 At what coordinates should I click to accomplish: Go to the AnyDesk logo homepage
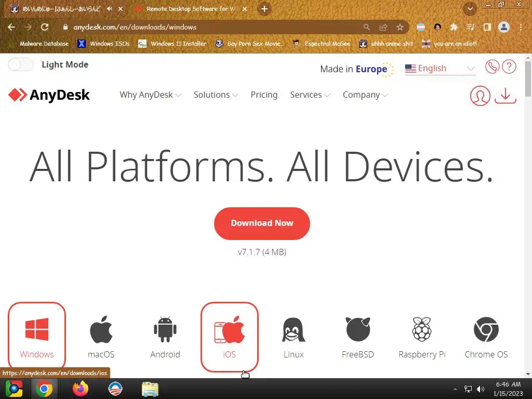click(x=49, y=95)
